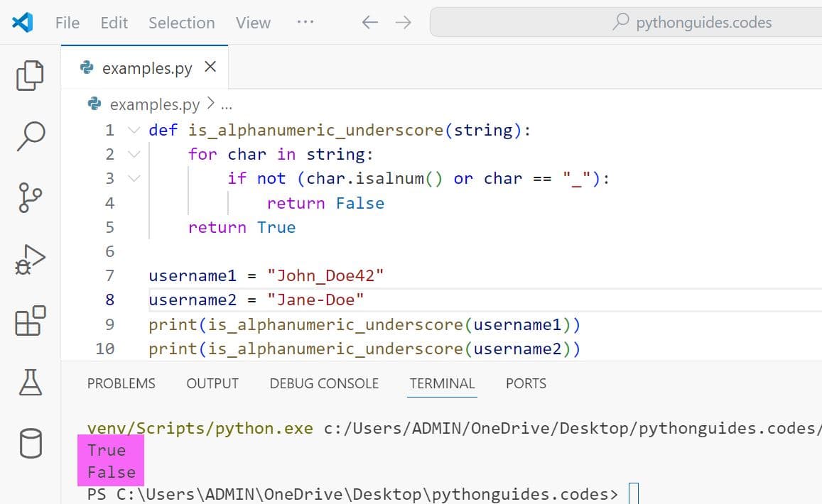Image resolution: width=822 pixels, height=504 pixels.
Task: Click the True output in the terminal
Action: [107, 450]
